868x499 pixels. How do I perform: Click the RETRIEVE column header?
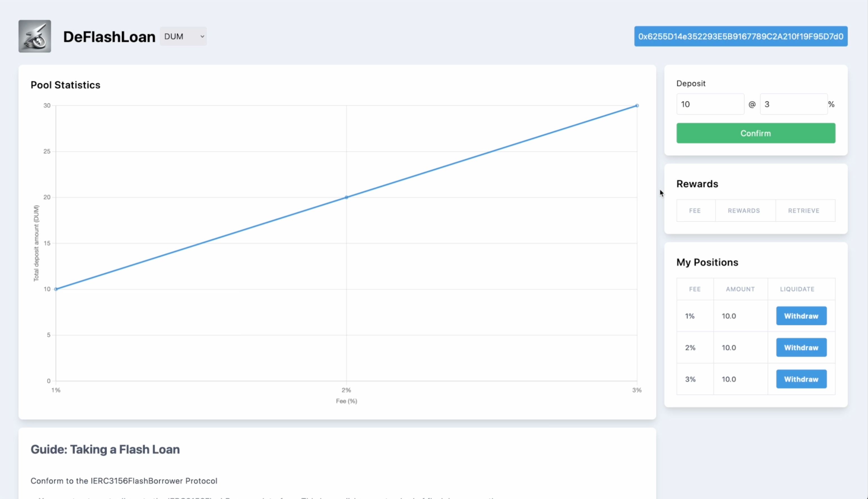[804, 211]
